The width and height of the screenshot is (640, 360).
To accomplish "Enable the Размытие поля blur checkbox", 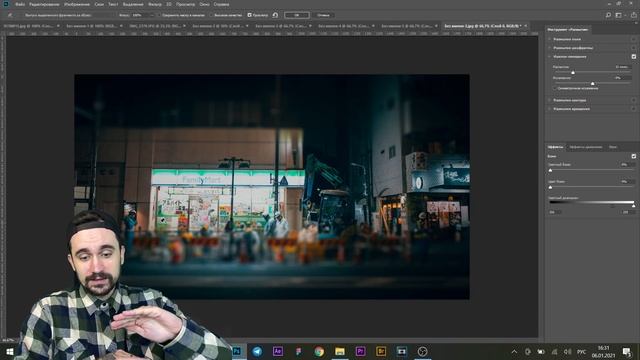I will (x=634, y=39).
